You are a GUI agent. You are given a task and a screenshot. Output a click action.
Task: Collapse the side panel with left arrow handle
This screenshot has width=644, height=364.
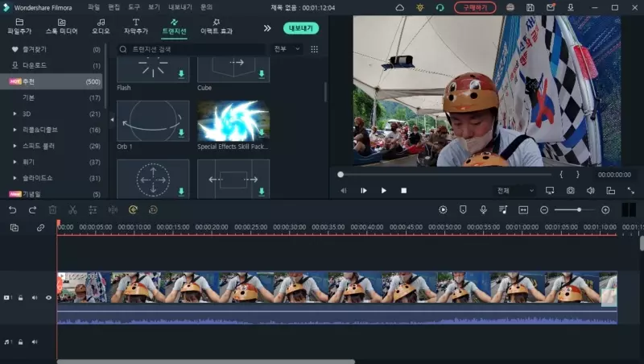[x=112, y=120]
